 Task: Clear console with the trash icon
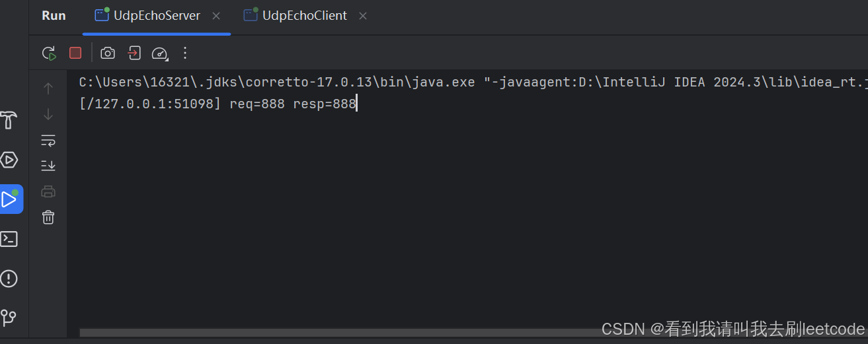coord(48,217)
